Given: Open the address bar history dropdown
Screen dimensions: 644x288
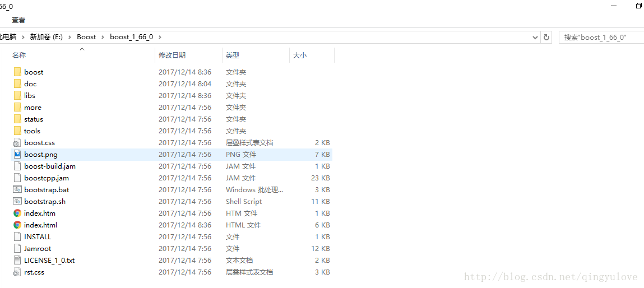Looking at the screenshot, I should [536, 37].
